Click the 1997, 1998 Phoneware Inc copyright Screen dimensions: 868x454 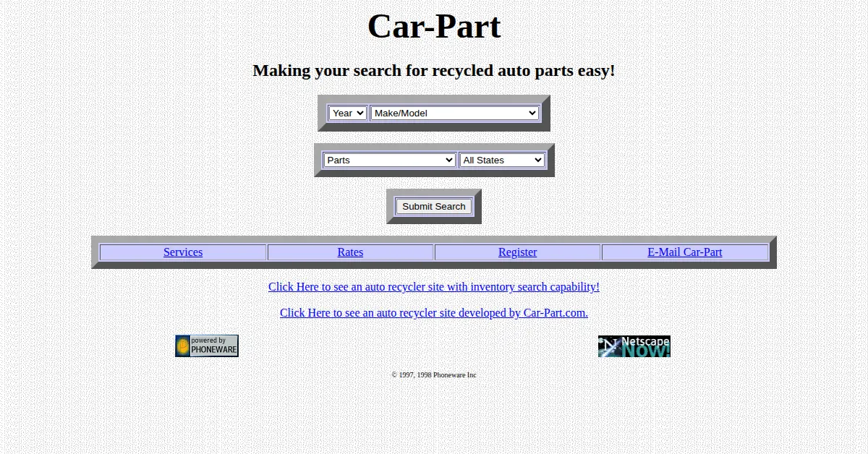tap(434, 375)
